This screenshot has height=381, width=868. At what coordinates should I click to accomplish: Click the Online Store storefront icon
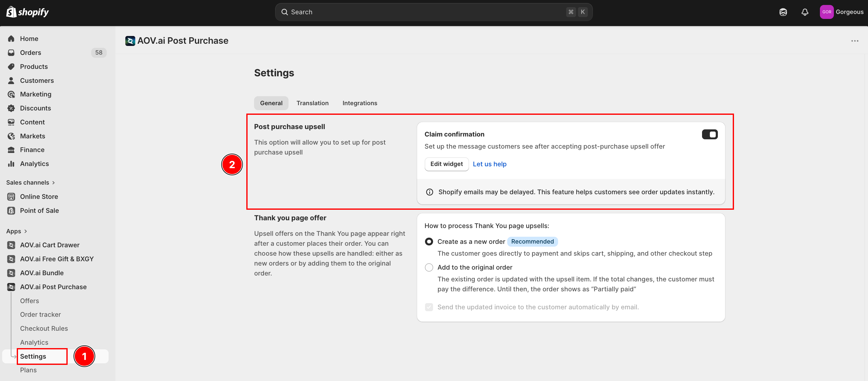11,196
